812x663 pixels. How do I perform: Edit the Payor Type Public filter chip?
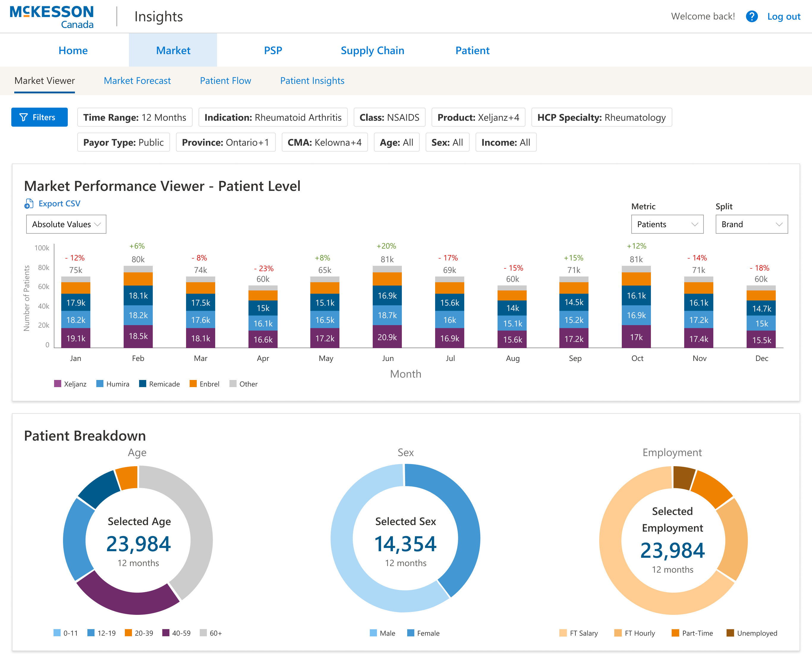pyautogui.click(x=123, y=142)
